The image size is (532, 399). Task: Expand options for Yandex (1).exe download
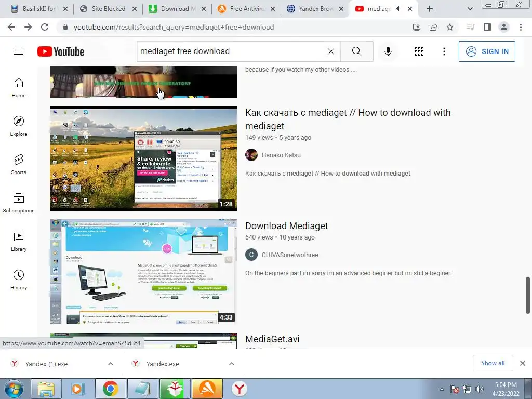[111, 364]
